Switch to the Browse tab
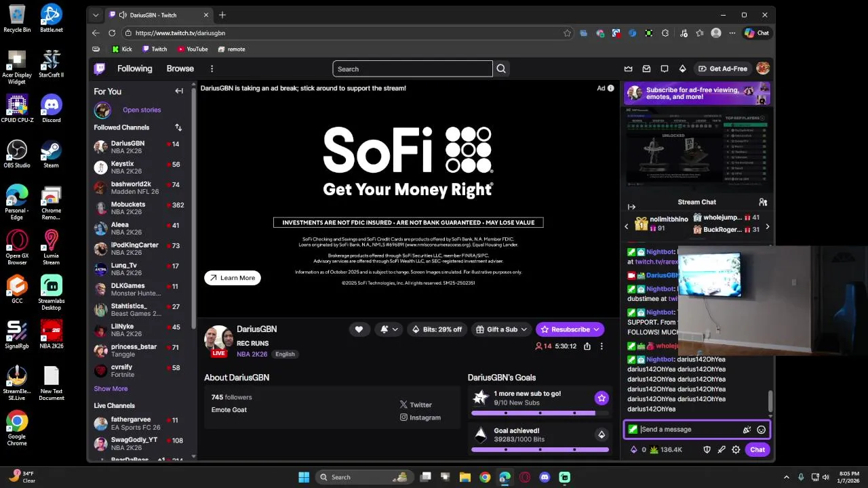The width and height of the screenshot is (868, 488). click(x=180, y=68)
